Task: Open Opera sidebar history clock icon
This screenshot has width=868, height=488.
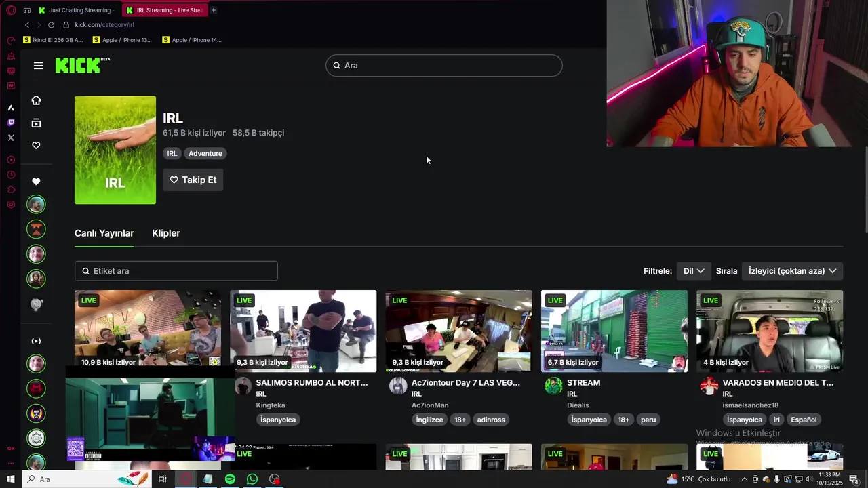Action: (11, 175)
